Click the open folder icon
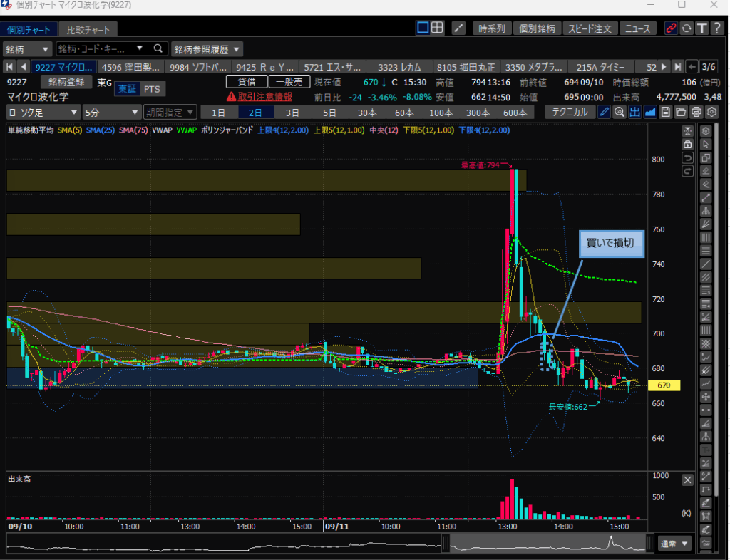 [681, 112]
